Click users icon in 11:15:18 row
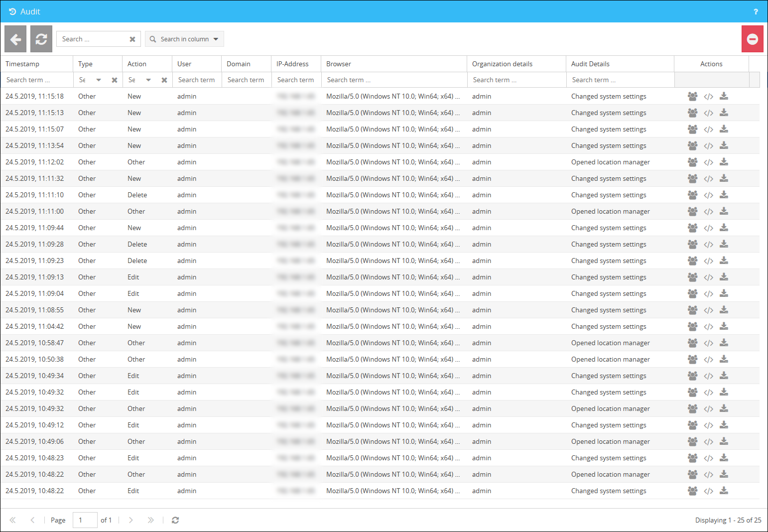 click(x=693, y=96)
